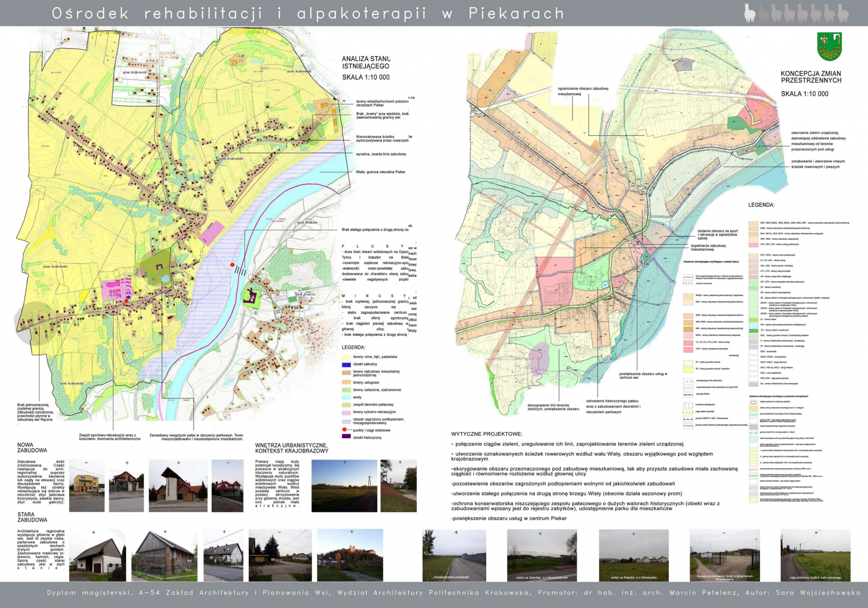Click the 'NOWA ZABUDOWA' section title

(32, 447)
